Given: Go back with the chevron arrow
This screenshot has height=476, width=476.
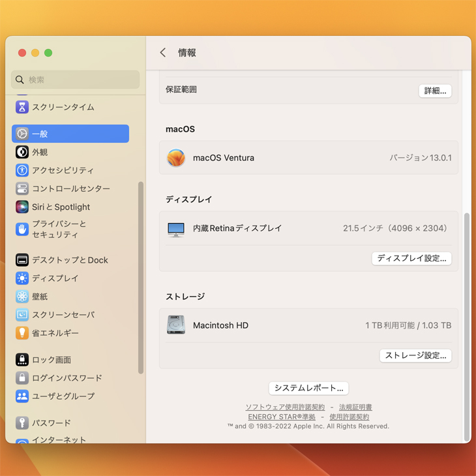Looking at the screenshot, I should point(163,53).
